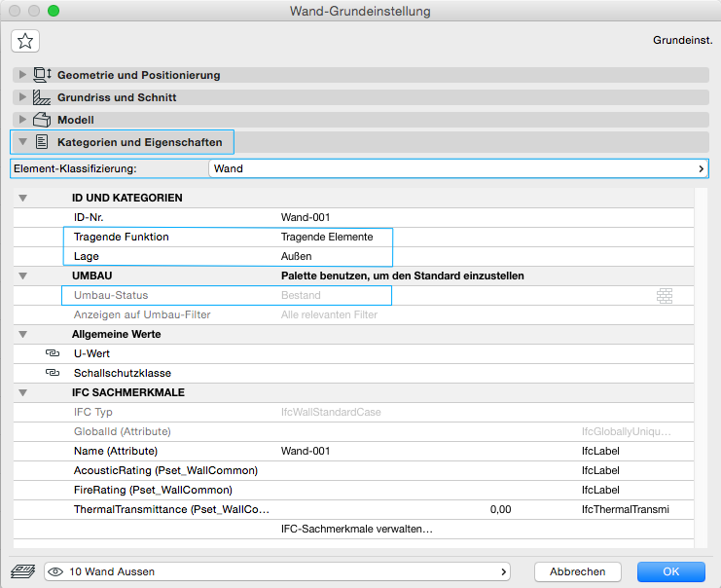Click the Kategorien und Eigenschaften list icon

point(42,142)
